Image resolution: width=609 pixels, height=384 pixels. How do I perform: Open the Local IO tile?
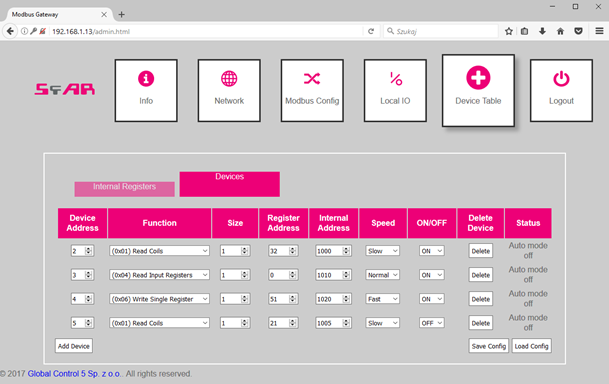pos(395,90)
